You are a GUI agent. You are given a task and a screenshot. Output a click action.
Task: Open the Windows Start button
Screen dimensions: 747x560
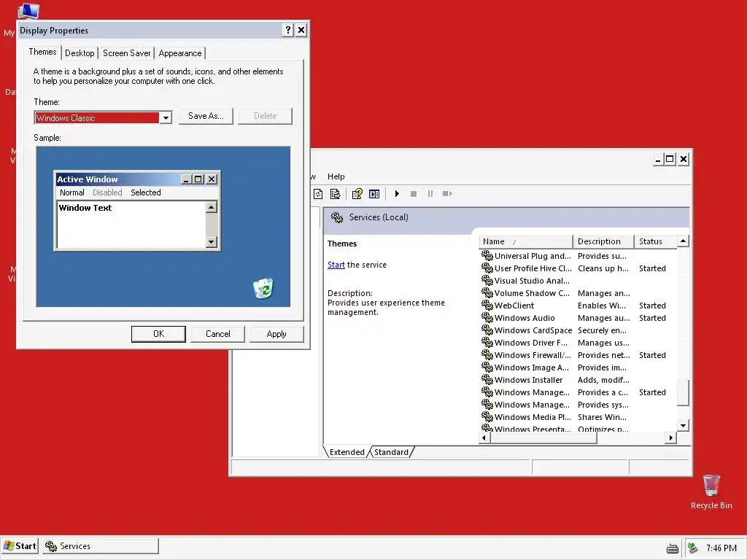(20, 546)
